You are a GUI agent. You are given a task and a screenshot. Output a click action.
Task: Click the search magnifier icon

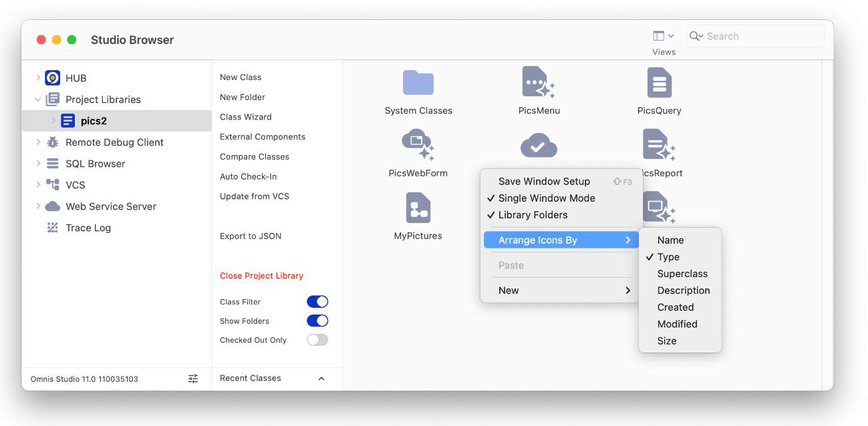click(696, 36)
